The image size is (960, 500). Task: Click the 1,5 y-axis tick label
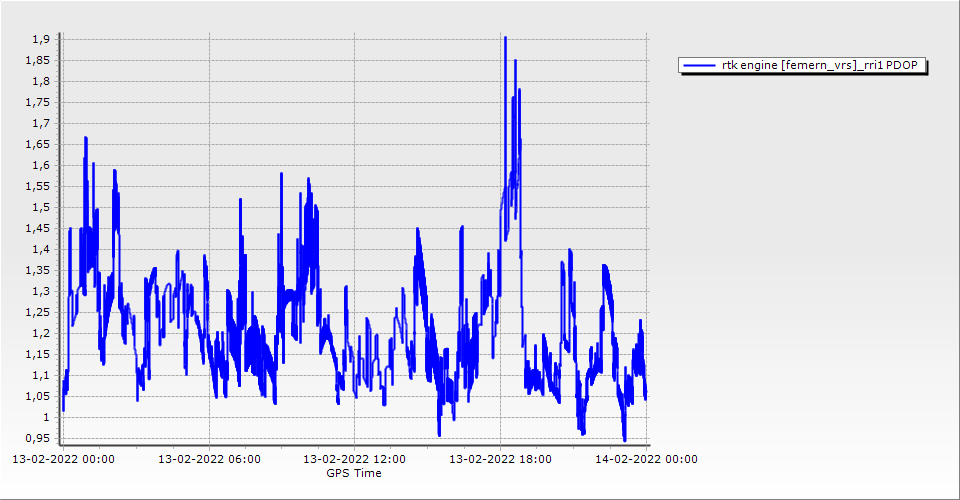(40, 207)
